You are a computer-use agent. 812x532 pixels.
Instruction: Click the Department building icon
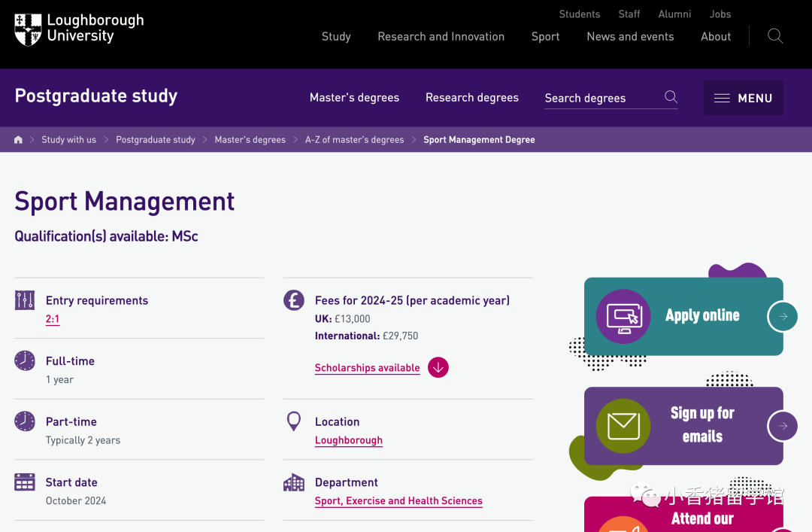pos(294,482)
